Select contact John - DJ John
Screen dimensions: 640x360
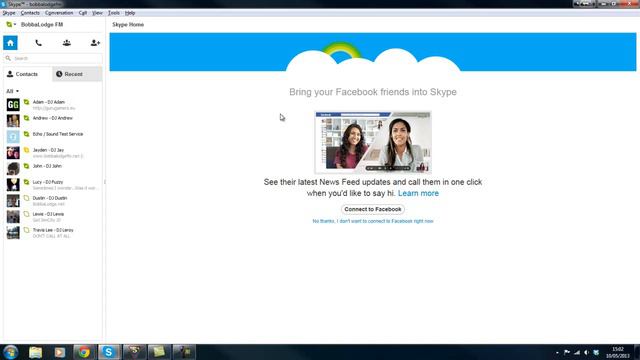53,169
